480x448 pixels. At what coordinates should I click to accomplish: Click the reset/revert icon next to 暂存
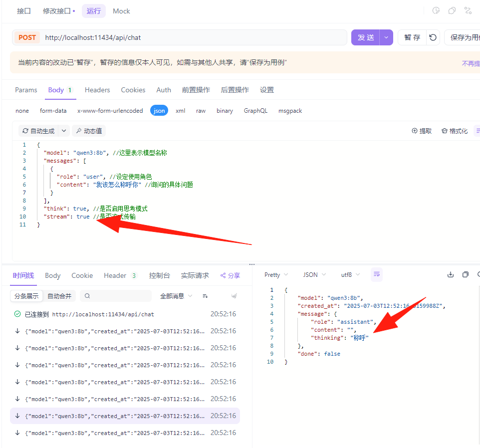[x=433, y=37]
